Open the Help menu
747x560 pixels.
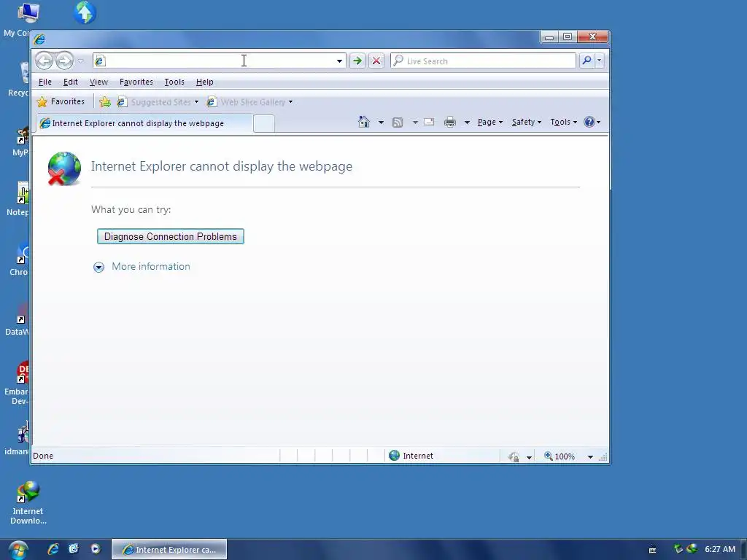click(205, 82)
